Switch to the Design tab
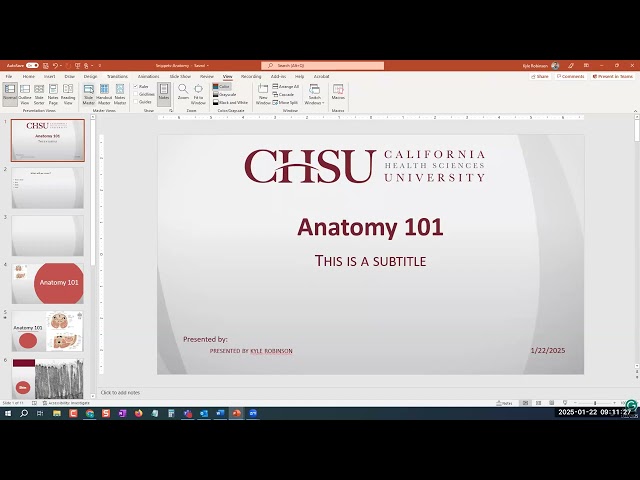This screenshot has height=480, width=640. [91, 76]
